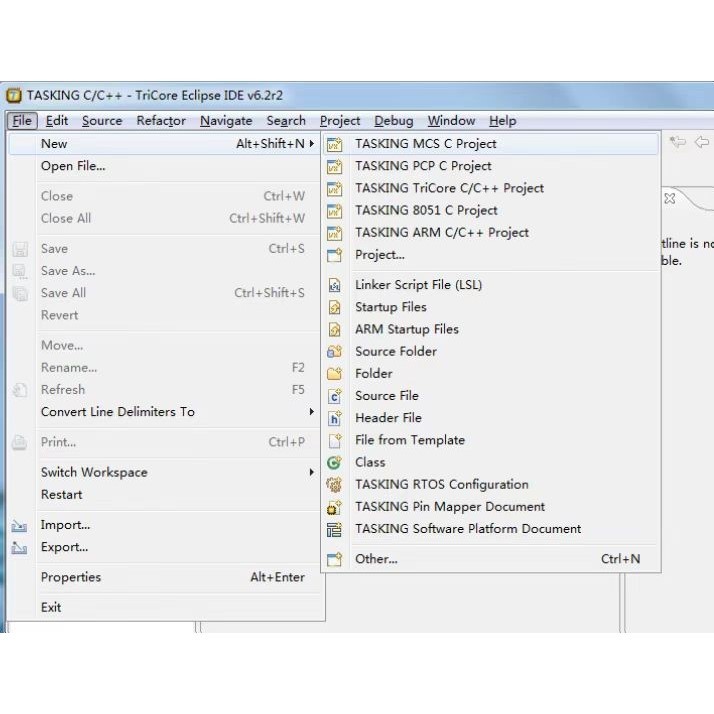Select Other... with Ctrl+N shortcut

point(491,559)
